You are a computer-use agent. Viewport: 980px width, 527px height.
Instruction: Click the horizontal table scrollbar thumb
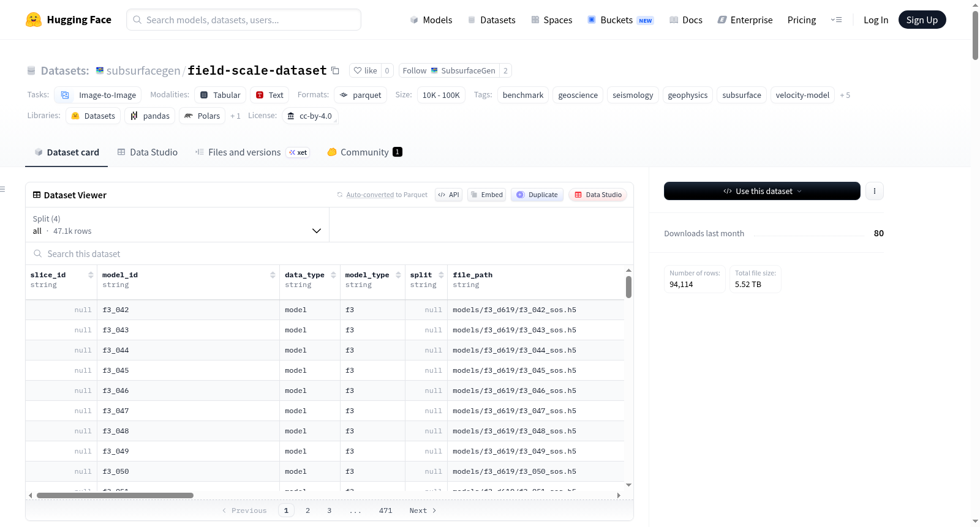(x=115, y=495)
